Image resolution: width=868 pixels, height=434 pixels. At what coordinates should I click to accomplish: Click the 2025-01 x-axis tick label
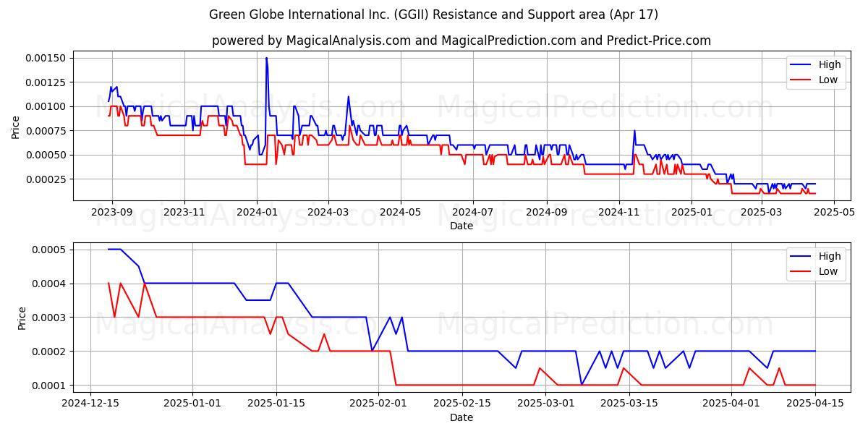(x=691, y=213)
